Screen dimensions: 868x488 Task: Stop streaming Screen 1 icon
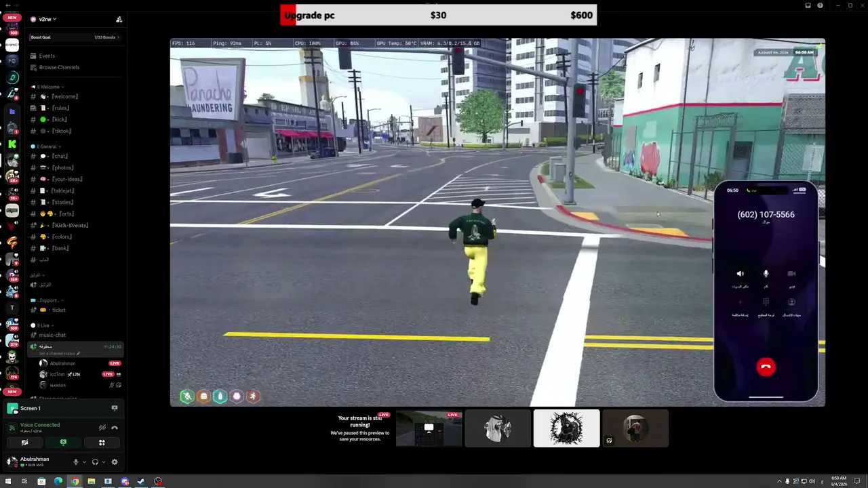click(114, 408)
